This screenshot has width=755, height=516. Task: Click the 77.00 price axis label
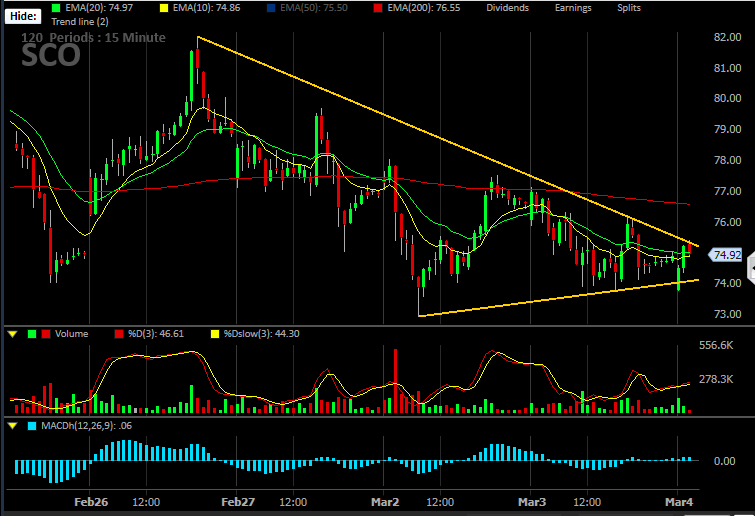727,191
